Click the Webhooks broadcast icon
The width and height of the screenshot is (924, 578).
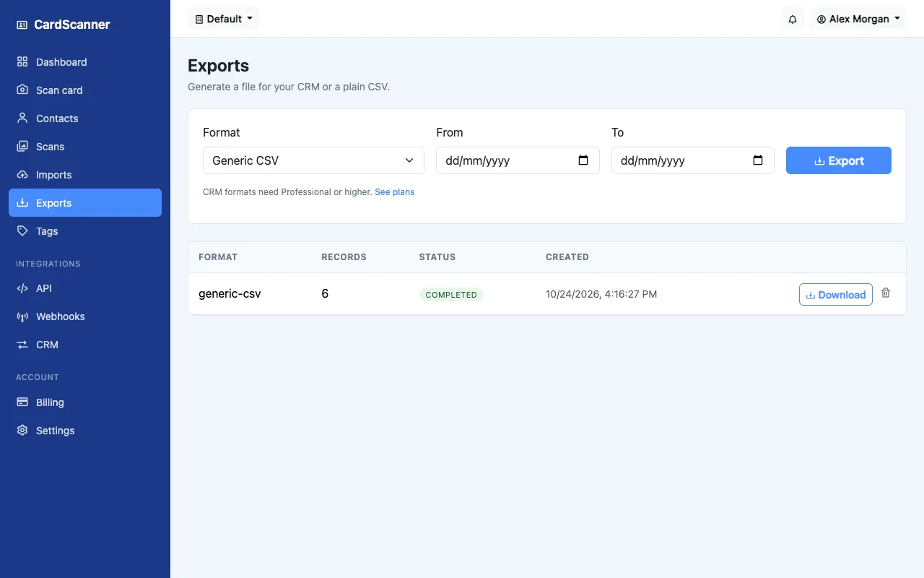[22, 316]
